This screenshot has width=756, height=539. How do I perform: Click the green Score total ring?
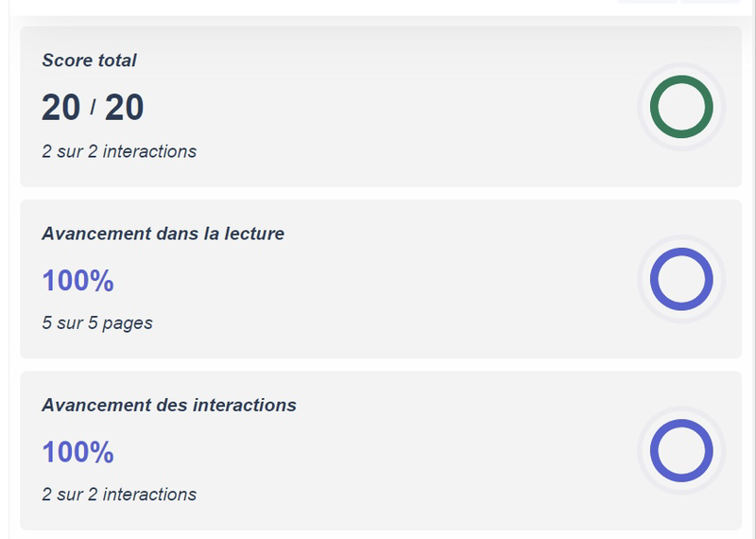pos(681,107)
